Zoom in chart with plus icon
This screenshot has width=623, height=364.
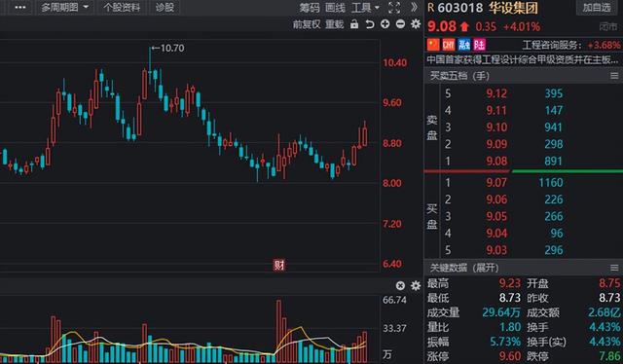pyautogui.click(x=385, y=24)
